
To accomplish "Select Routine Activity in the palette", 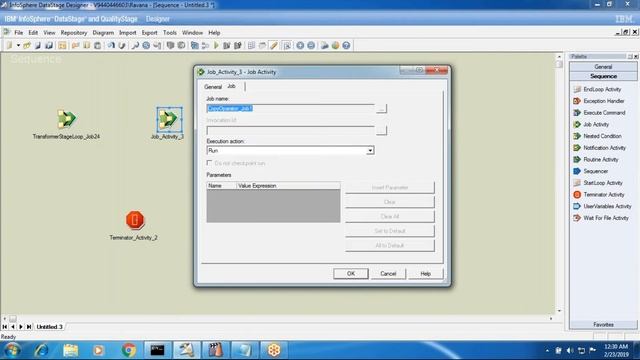I will [596, 160].
